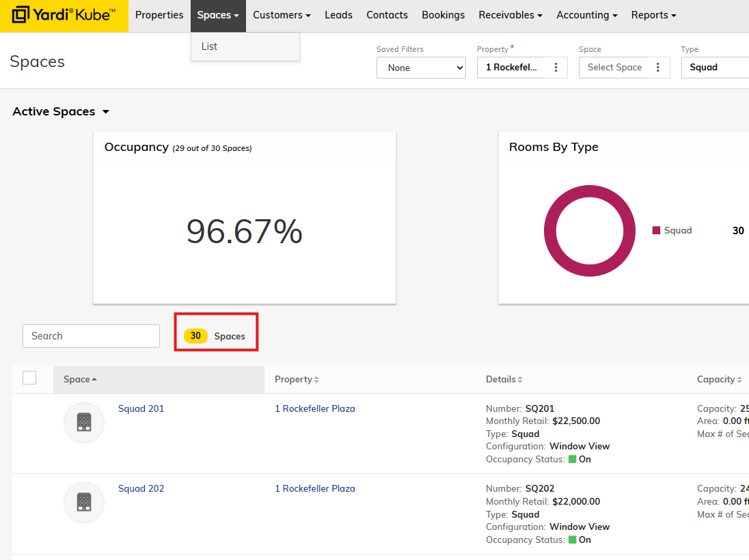The height and width of the screenshot is (560, 749).
Task: Click the Squad 201 building icon
Action: pyautogui.click(x=84, y=422)
